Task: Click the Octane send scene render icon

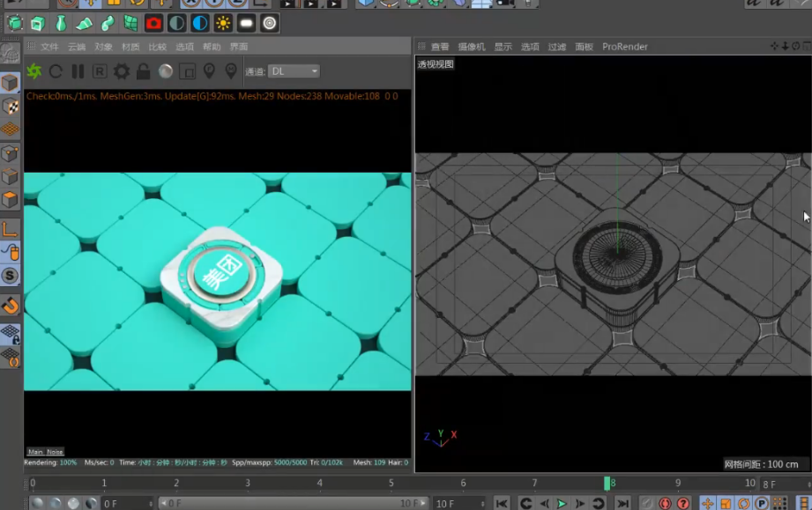Action: (x=34, y=71)
